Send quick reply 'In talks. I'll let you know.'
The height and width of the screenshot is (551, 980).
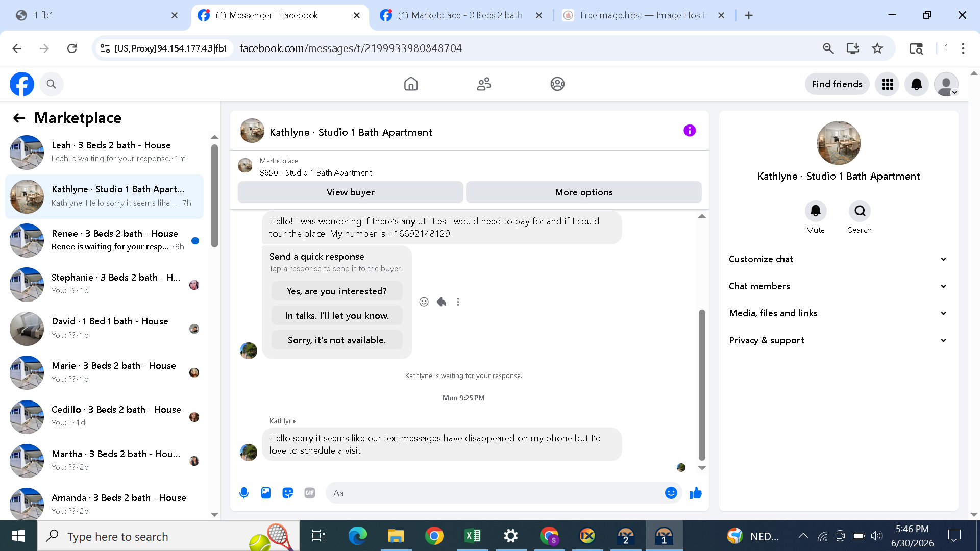click(337, 316)
